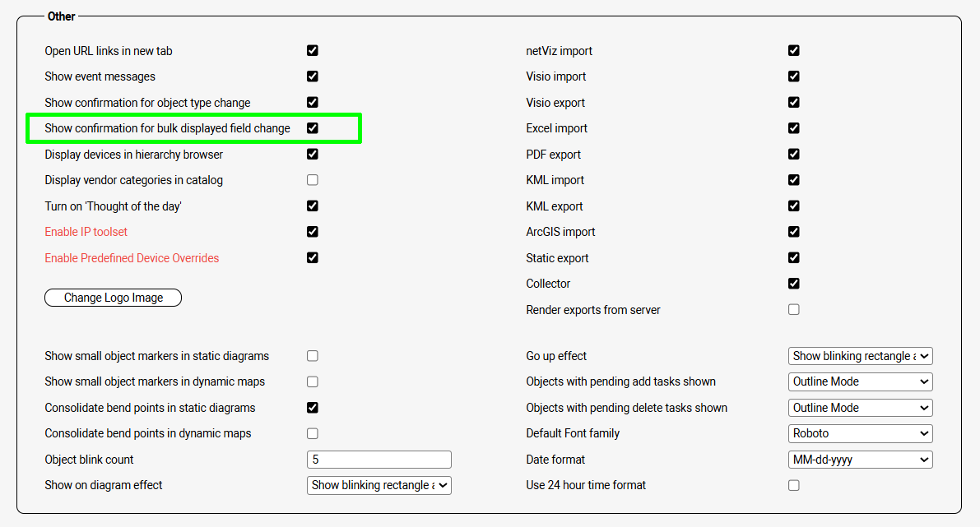Image resolution: width=980 pixels, height=527 pixels.
Task: Turn off 'Thought of the day' checkbox
Action: coord(313,206)
